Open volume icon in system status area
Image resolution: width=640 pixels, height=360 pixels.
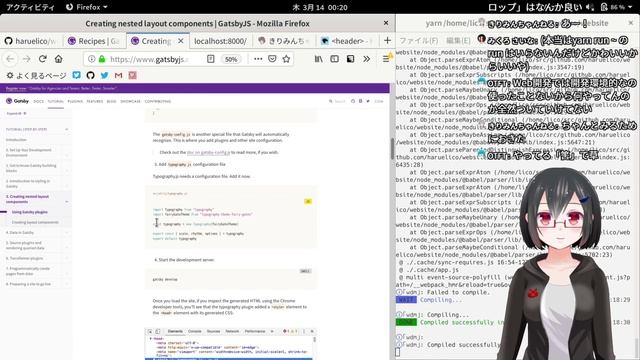[x=589, y=7]
